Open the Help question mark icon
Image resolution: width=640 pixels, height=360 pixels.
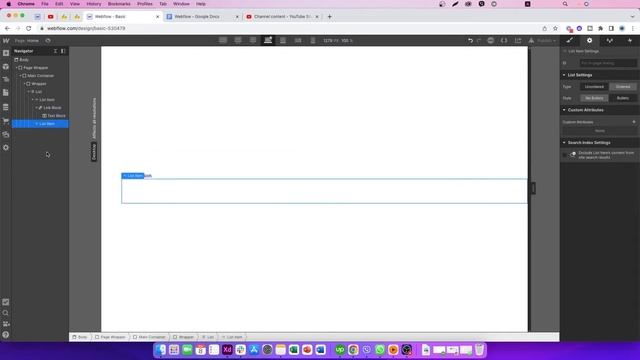click(x=6, y=335)
